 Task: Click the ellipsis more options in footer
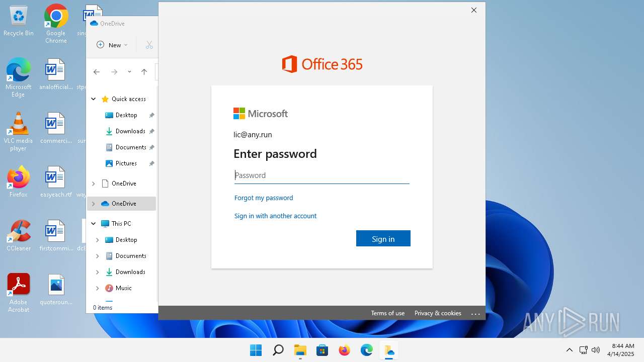(x=475, y=313)
